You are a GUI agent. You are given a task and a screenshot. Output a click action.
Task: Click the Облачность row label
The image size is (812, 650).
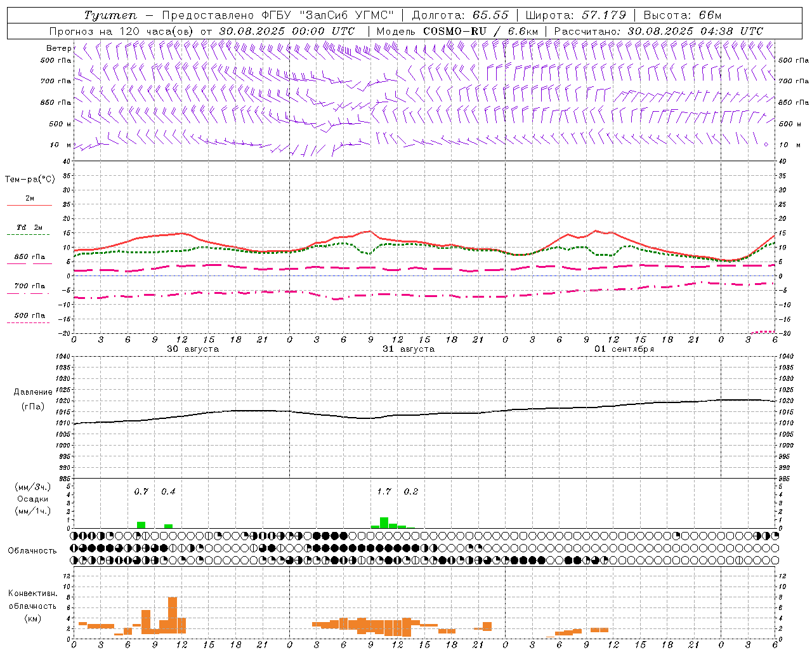(32, 550)
